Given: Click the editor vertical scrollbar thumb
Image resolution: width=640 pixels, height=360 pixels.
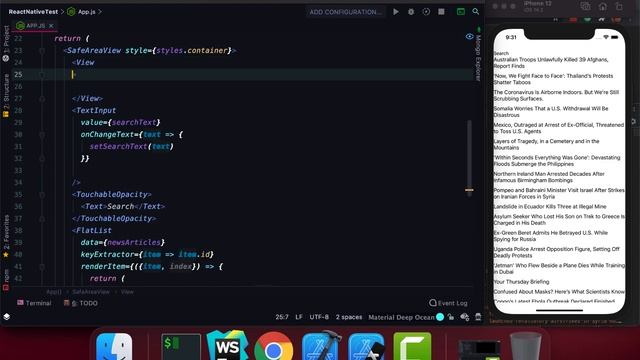Looking at the screenshot, I should 469,157.
